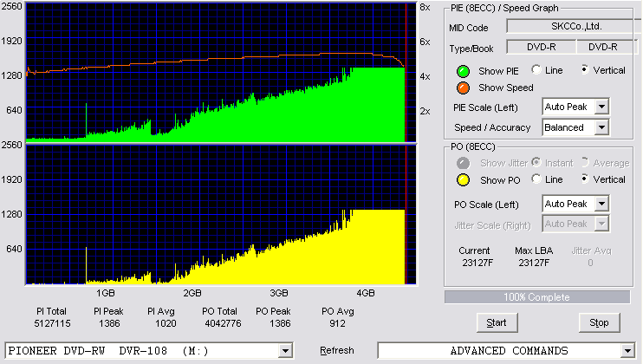Select Vertical mode for PO graph
This screenshot has height=364, width=643.
point(585,179)
